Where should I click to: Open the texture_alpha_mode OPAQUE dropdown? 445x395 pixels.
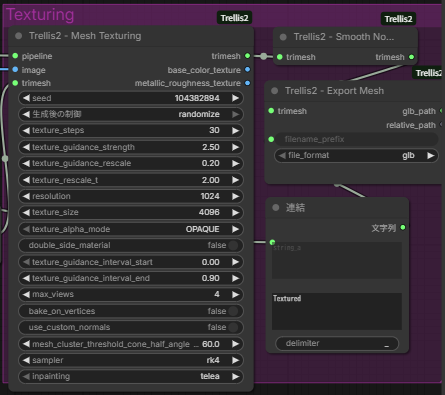[x=131, y=229]
